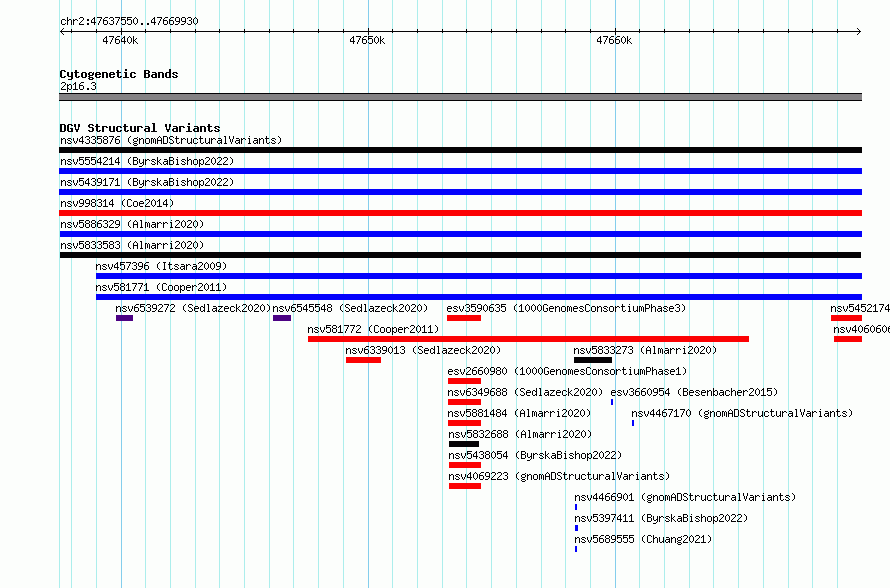Open the nsv998314 (Coe2014) label
Screen dimensions: 890x588
(x=117, y=203)
